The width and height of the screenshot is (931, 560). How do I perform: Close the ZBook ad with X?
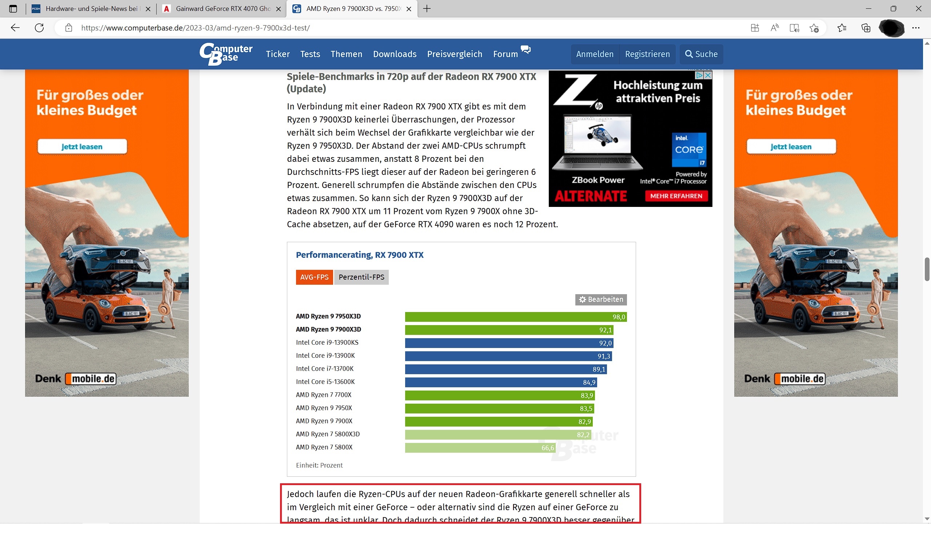pos(708,75)
